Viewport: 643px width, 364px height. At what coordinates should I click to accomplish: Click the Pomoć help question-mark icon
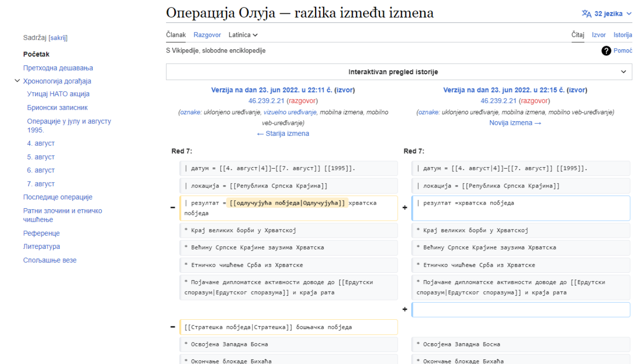[606, 51]
